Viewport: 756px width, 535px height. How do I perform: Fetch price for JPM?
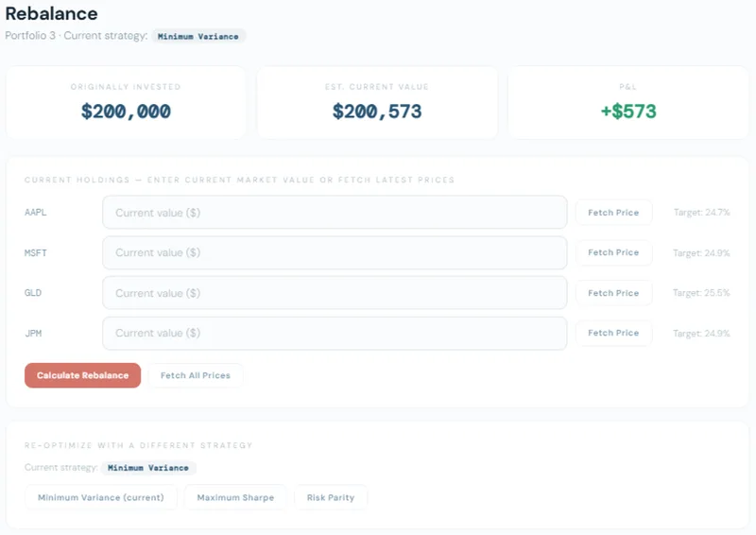tap(613, 334)
